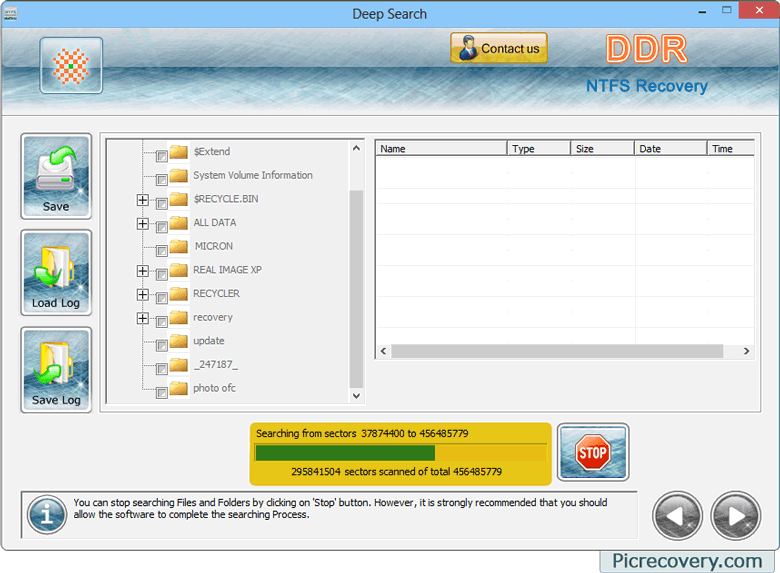780x573 pixels.
Task: Click the file list scroll left arrow
Action: point(383,351)
